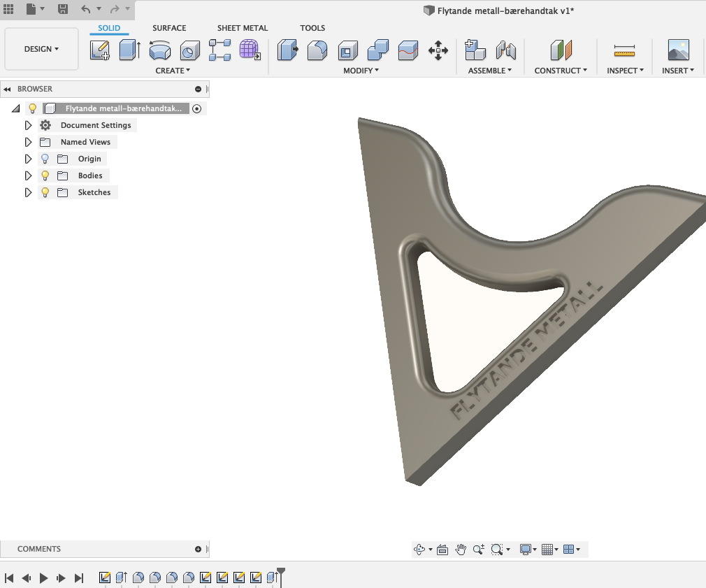Click the Insert image icon

pyautogui.click(x=679, y=50)
